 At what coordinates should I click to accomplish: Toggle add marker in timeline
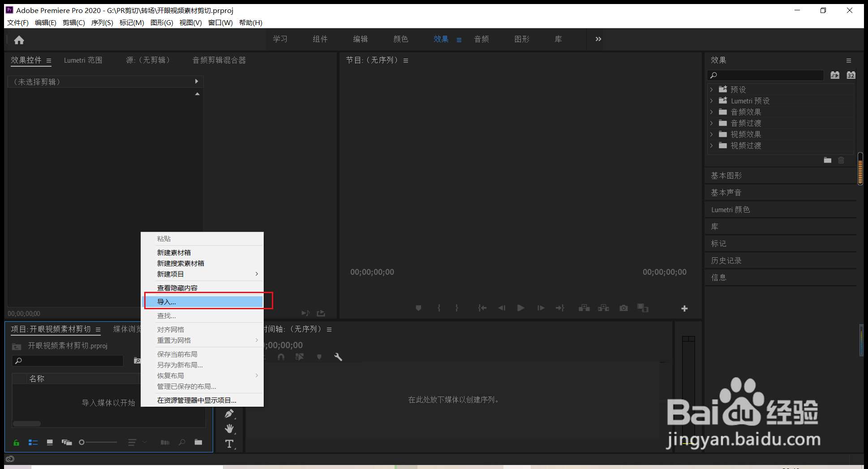coord(319,357)
